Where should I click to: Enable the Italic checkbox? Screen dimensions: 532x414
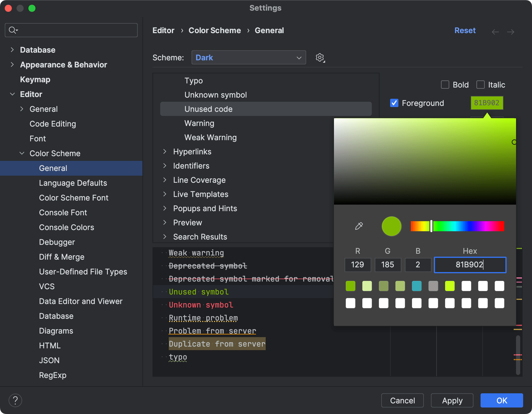pyautogui.click(x=480, y=85)
